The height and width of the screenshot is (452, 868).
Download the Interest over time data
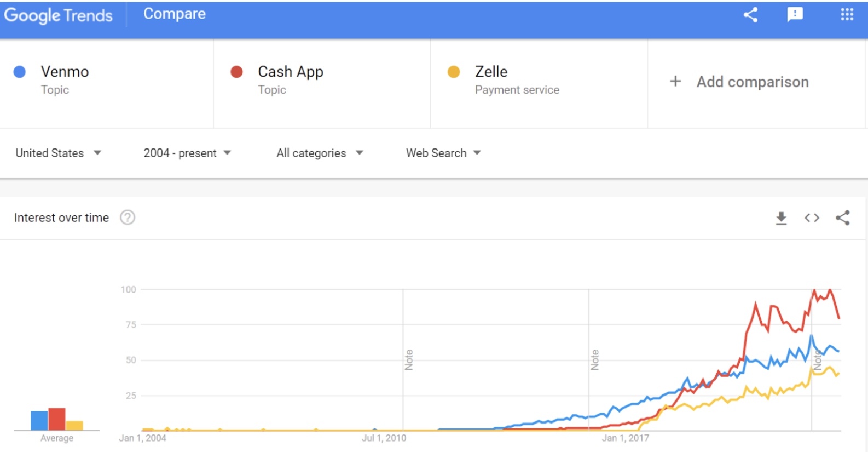pyautogui.click(x=781, y=218)
